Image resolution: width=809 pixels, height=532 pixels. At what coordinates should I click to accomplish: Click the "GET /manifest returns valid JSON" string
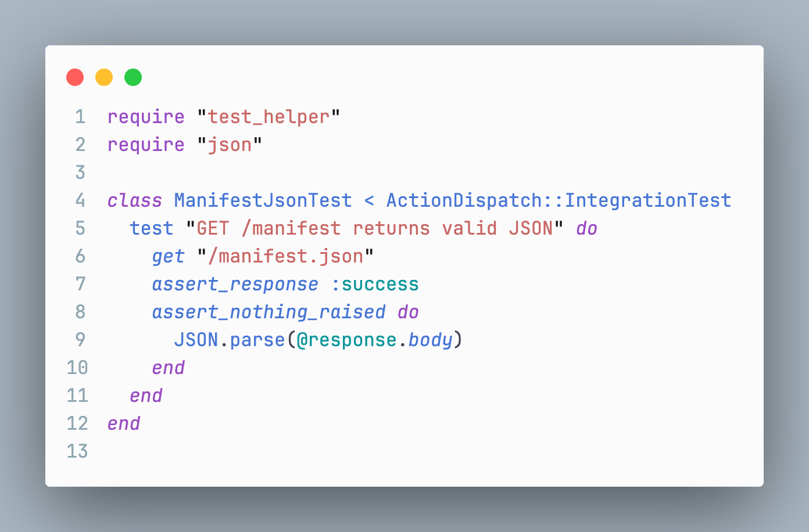[375, 228]
